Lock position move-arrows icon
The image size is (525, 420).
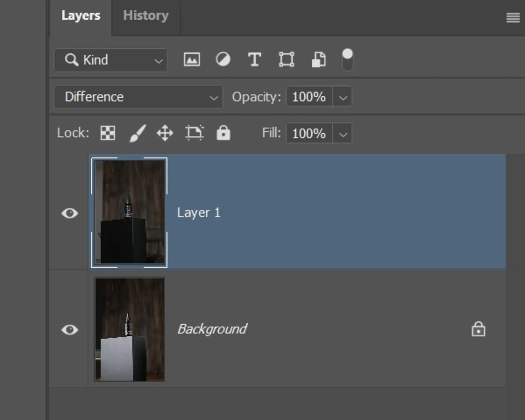click(x=165, y=133)
